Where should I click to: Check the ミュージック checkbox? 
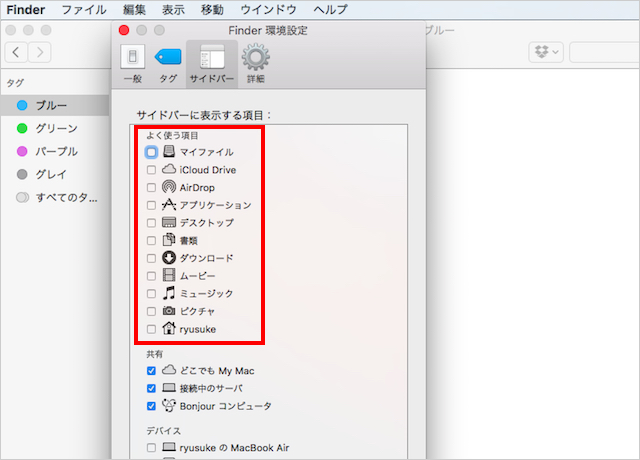151,293
